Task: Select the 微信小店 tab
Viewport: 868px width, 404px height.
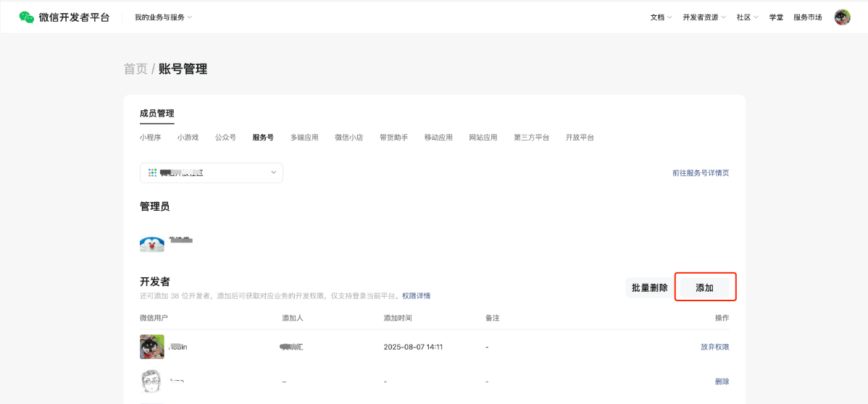Action: tap(349, 137)
